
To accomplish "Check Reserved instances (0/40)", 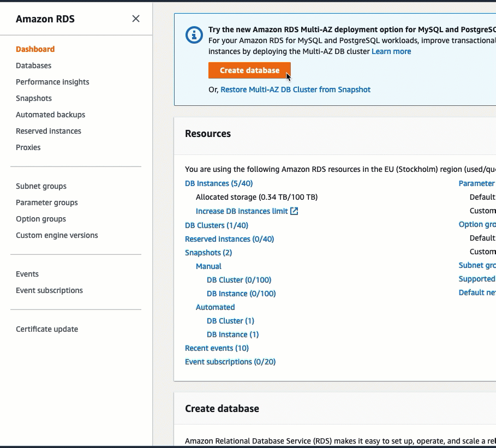I will 229,238.
